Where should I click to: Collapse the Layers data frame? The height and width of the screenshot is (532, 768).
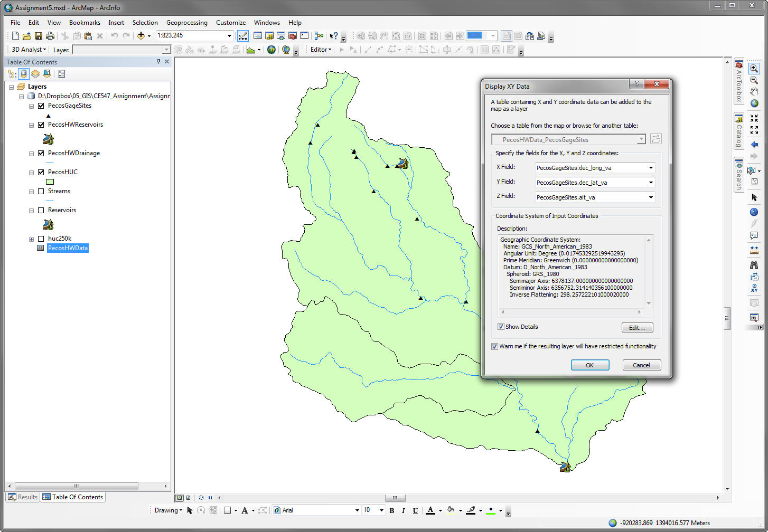[12, 87]
